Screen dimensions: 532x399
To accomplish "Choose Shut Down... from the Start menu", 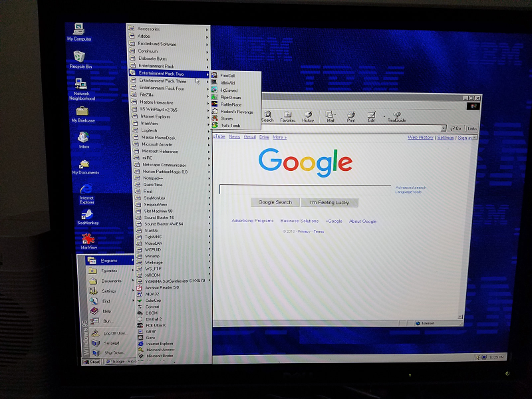I will (x=113, y=353).
